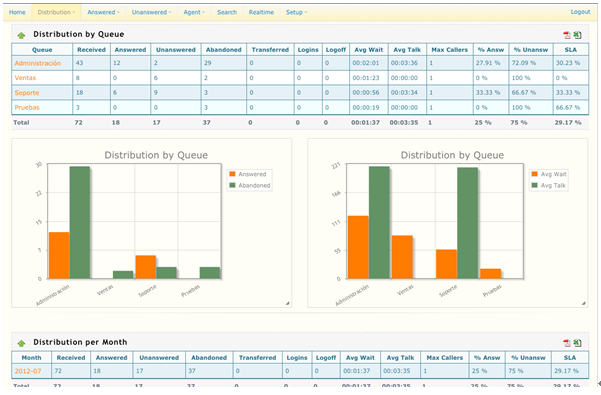The width and height of the screenshot is (601, 395).
Task: Select Administración % Unansw value 72.09 %
Action: pos(524,63)
